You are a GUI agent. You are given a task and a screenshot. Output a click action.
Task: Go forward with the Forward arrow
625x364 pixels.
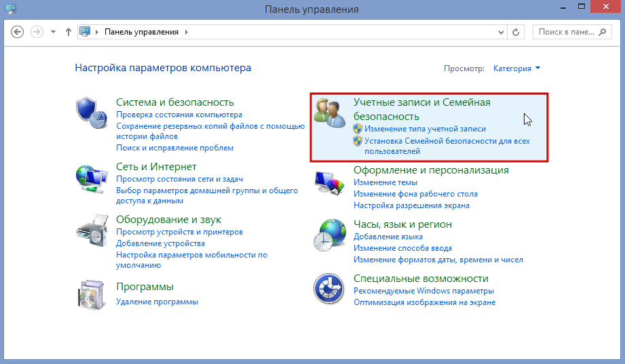point(37,32)
